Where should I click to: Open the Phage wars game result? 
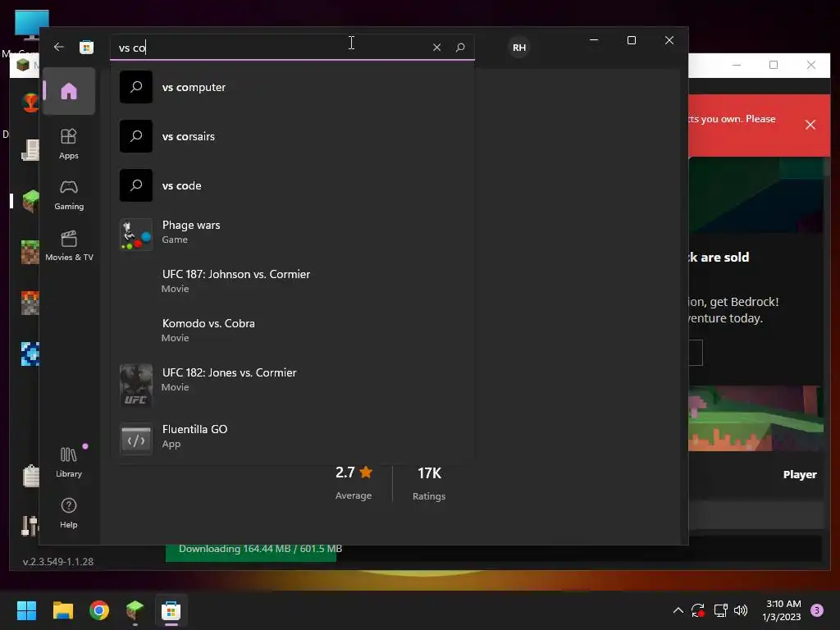coord(292,235)
